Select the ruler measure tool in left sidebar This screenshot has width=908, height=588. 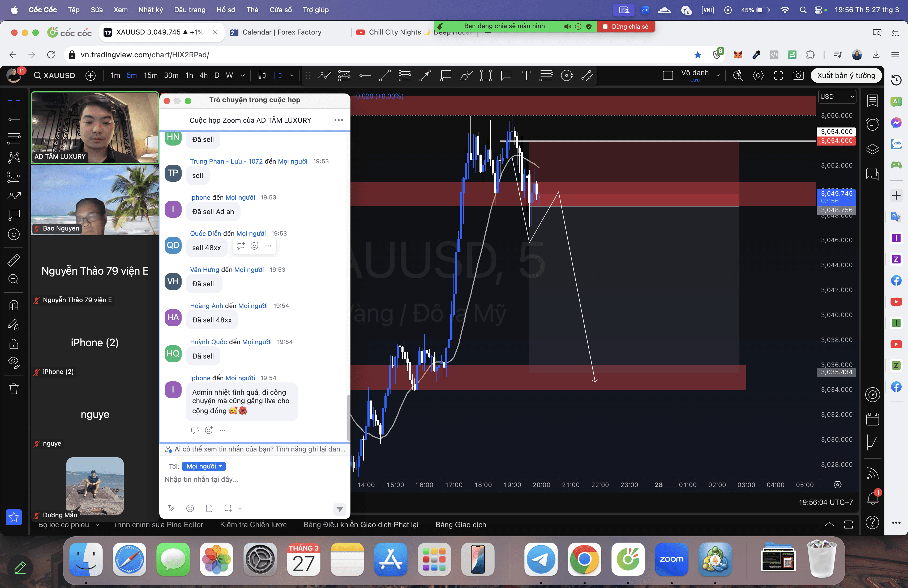[x=14, y=260]
